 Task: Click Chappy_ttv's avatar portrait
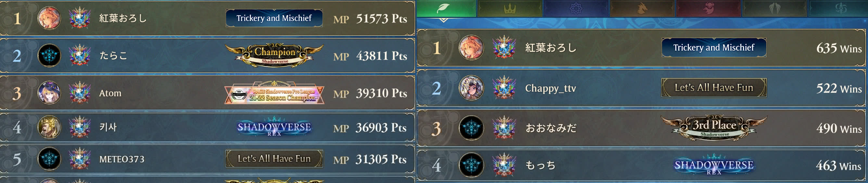[x=471, y=88]
